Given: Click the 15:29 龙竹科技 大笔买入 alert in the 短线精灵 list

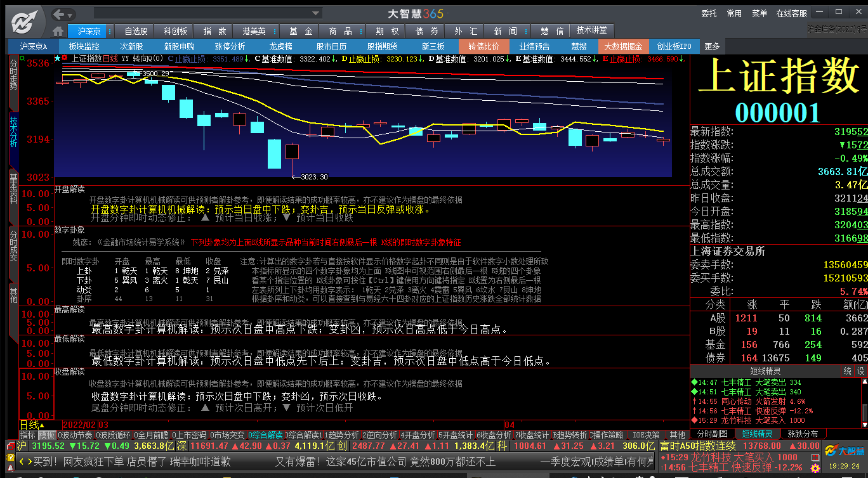Looking at the screenshot, I should pos(748,420).
